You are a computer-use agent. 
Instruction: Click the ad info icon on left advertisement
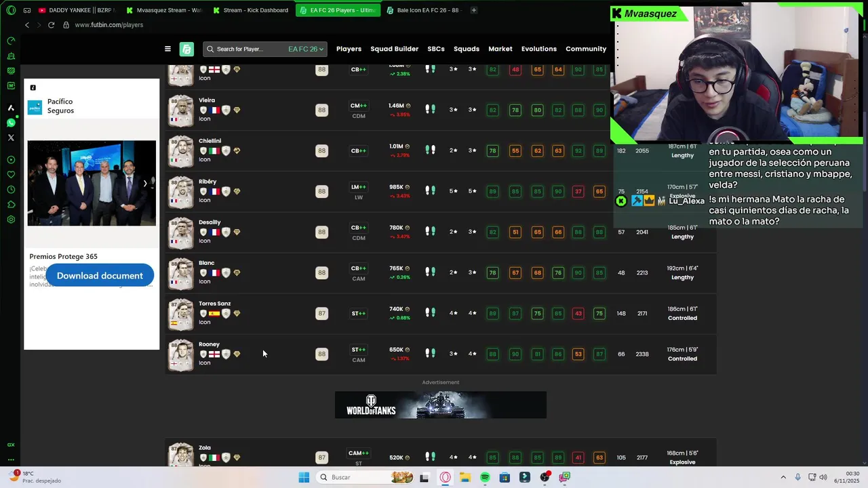(x=33, y=87)
